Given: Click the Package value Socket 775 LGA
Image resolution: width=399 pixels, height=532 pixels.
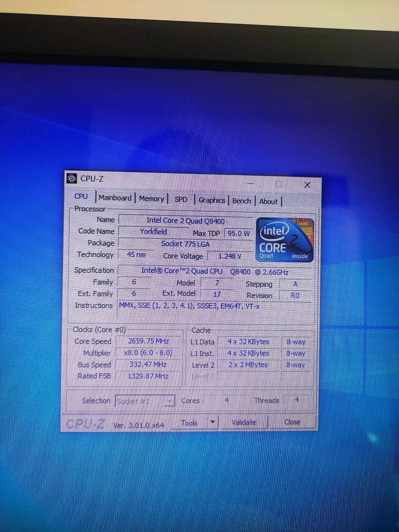Looking at the screenshot, I should 185,244.
